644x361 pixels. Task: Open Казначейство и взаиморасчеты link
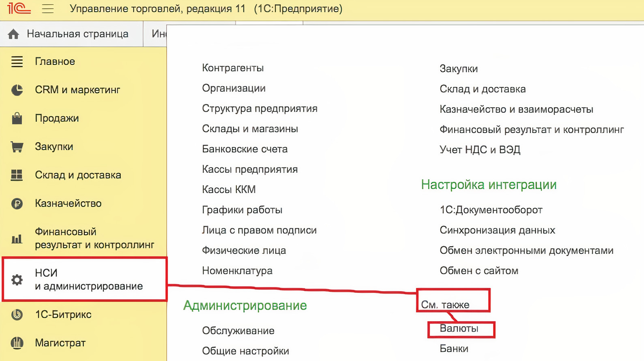coord(517,109)
